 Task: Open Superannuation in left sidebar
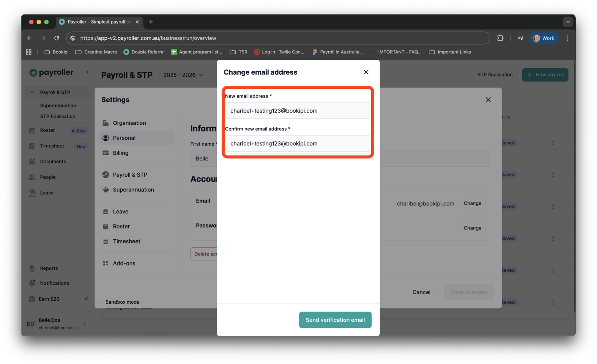point(58,105)
